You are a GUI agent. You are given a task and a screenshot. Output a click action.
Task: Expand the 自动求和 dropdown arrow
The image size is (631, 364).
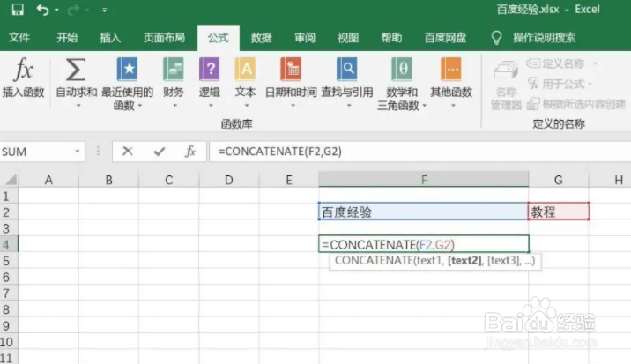[78, 106]
